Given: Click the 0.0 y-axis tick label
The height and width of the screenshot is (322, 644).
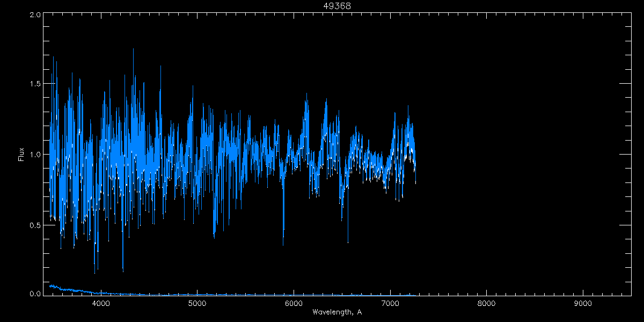Looking at the screenshot, I should pos(35,294).
